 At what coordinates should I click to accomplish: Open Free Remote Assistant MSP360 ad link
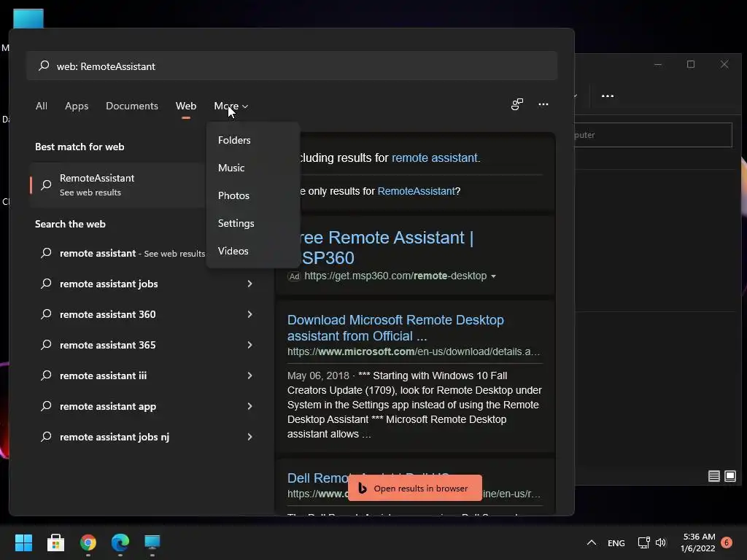386,247
